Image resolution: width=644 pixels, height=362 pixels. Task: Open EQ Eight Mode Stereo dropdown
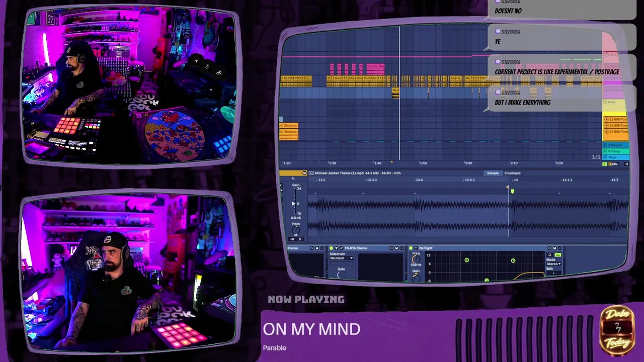[553, 264]
